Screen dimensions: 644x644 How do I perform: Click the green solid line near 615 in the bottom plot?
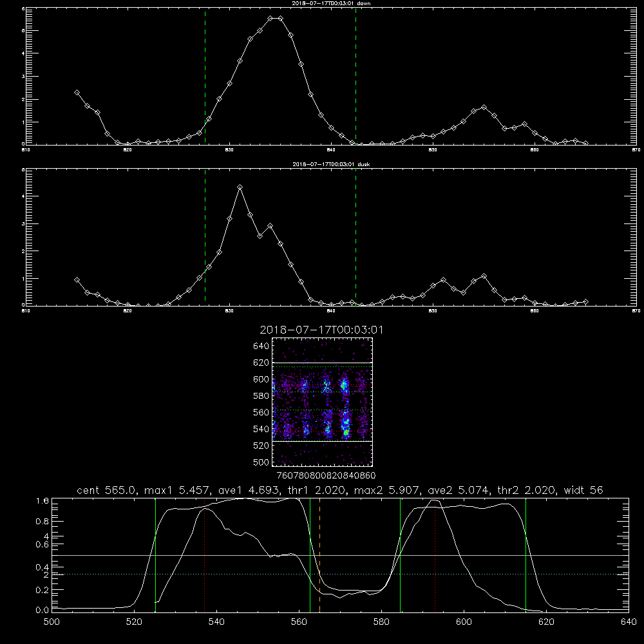[526, 555]
